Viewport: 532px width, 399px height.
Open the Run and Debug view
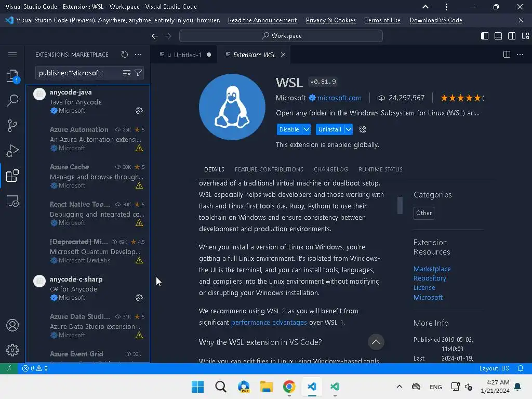click(x=12, y=151)
